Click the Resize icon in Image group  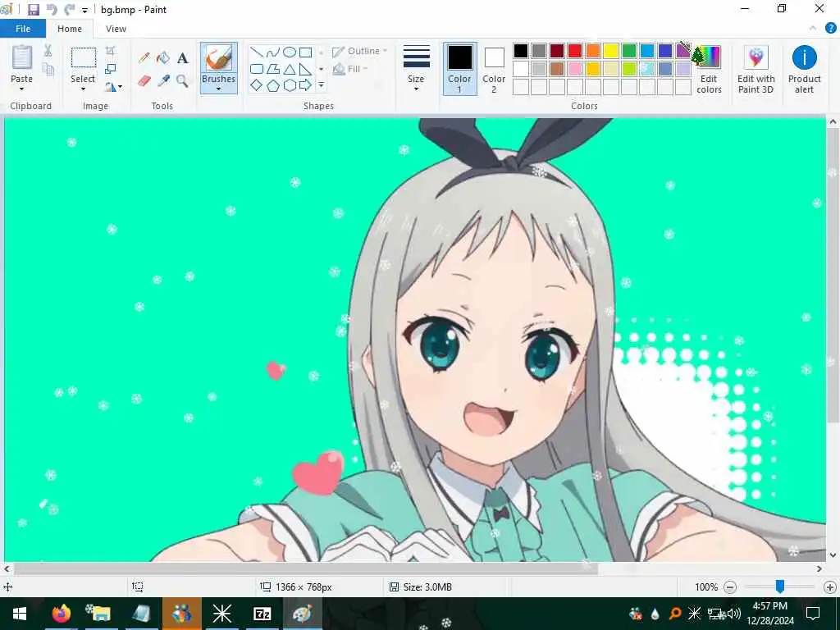pos(111,69)
